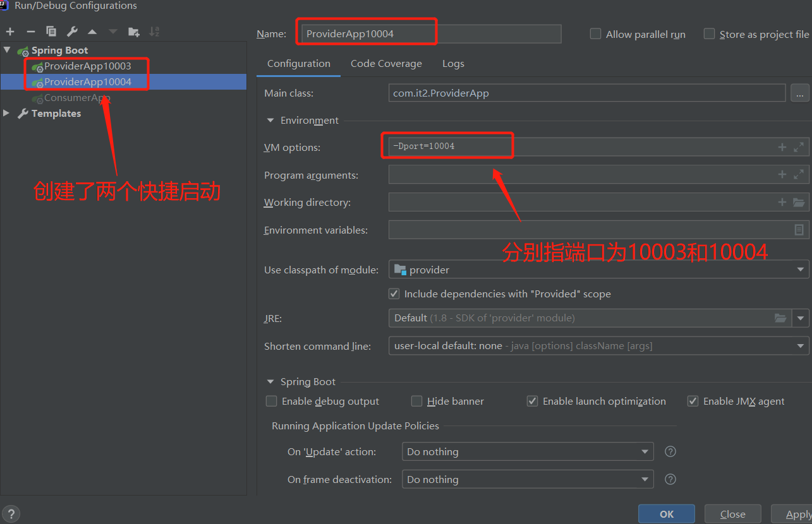The height and width of the screenshot is (524, 812).
Task: Sort configurations alphabetically
Action: click(154, 32)
